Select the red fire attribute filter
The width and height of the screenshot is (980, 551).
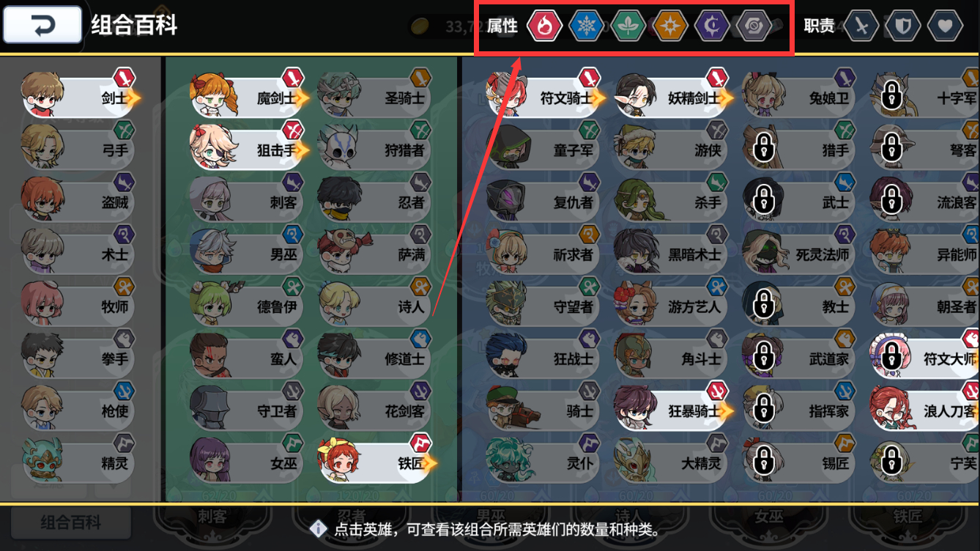tap(544, 26)
